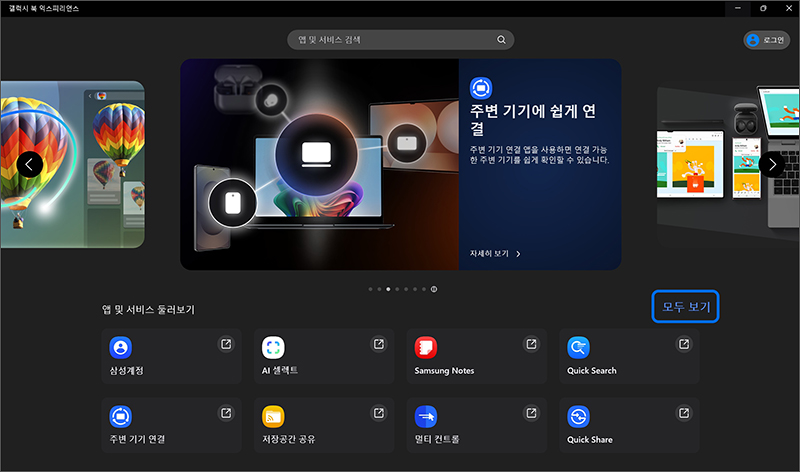Click the Quick Share label text
The height and width of the screenshot is (472, 800).
pos(590,439)
